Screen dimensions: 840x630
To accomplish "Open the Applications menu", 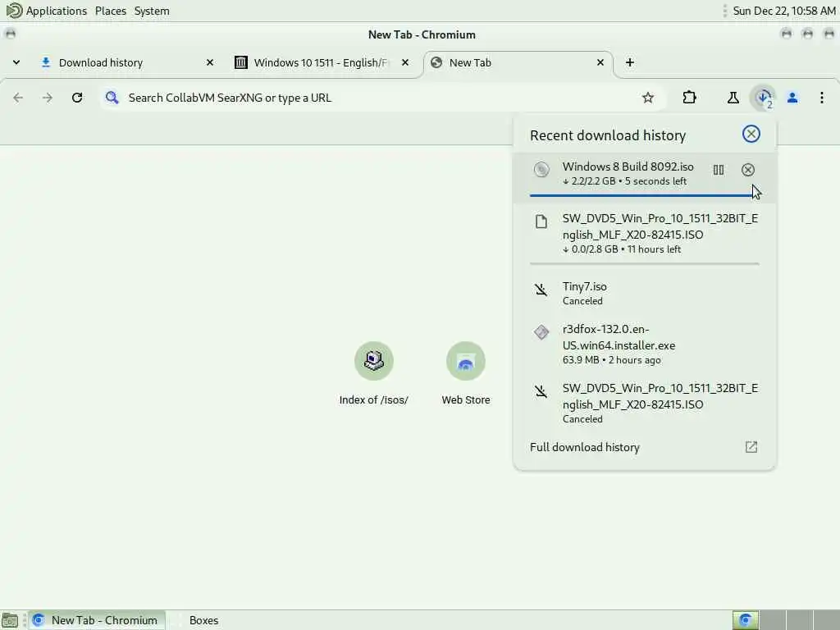I will tap(57, 11).
